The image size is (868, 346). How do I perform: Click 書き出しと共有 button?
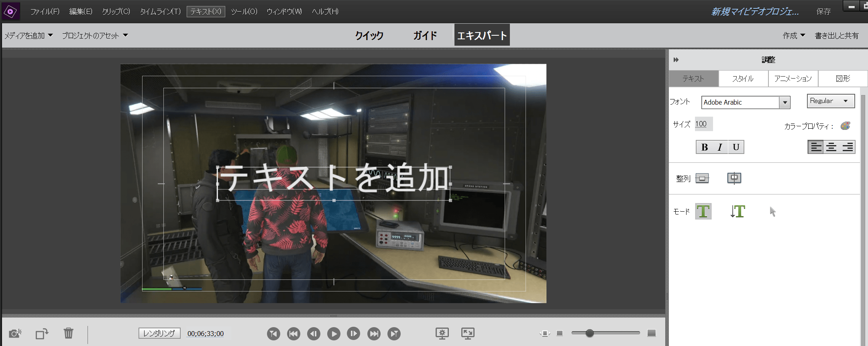[x=836, y=36]
